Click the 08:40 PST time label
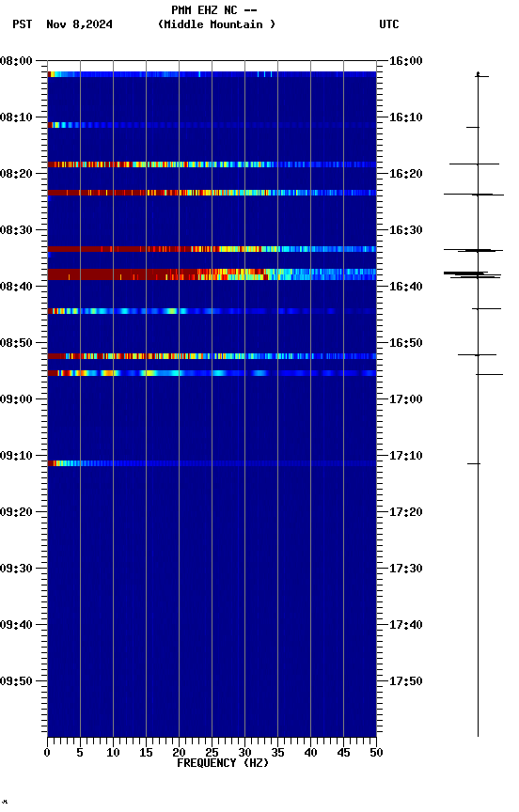The image size is (519, 812). 16,287
